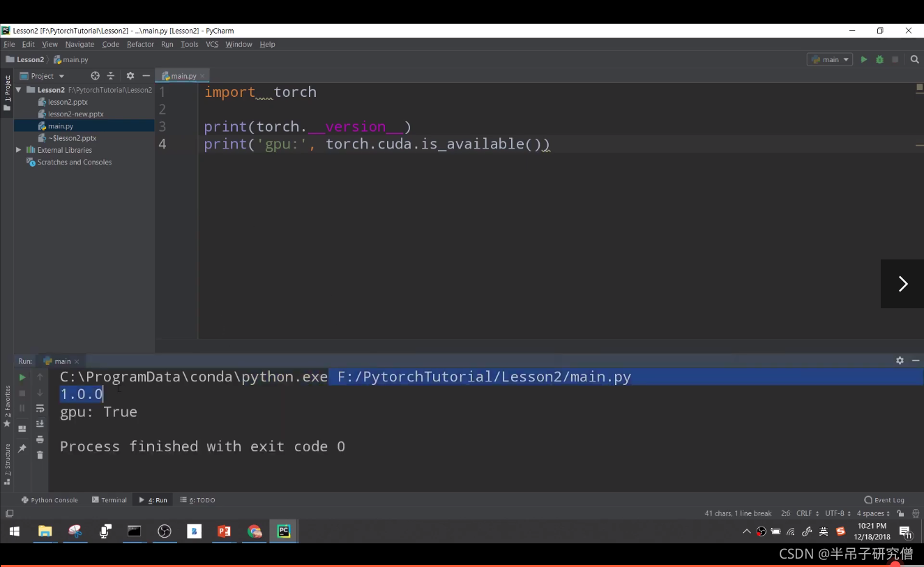This screenshot has height=567, width=924.
Task: Open Windows Start menu
Action: coord(15,531)
